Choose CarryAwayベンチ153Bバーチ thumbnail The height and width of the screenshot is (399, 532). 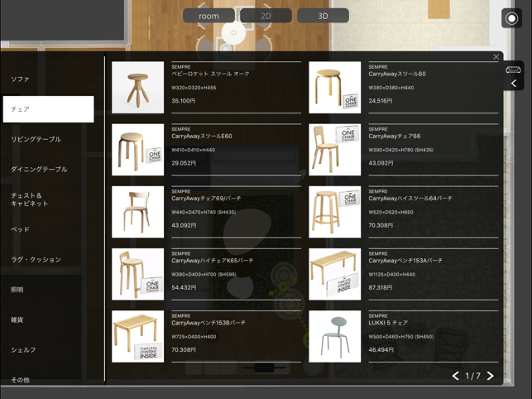(137, 336)
